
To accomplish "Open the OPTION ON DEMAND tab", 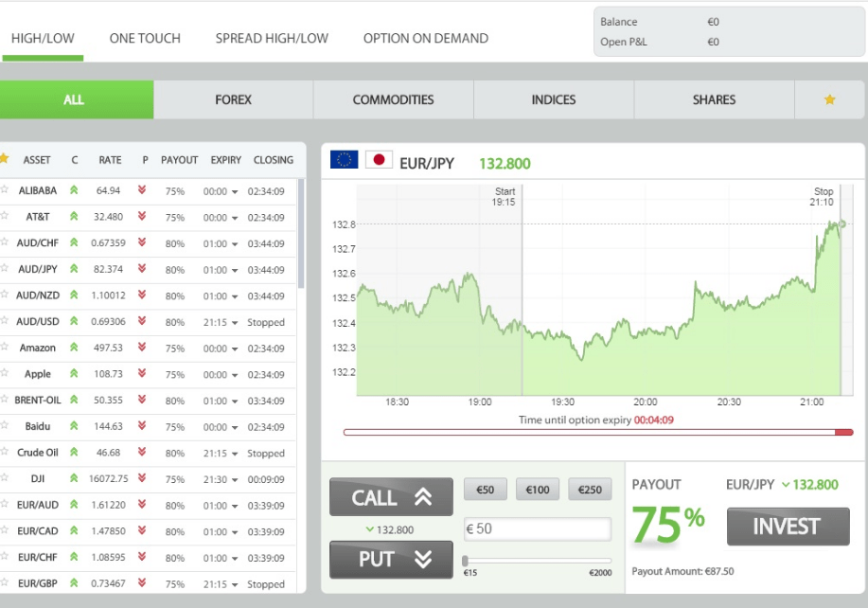I will pyautogui.click(x=426, y=38).
